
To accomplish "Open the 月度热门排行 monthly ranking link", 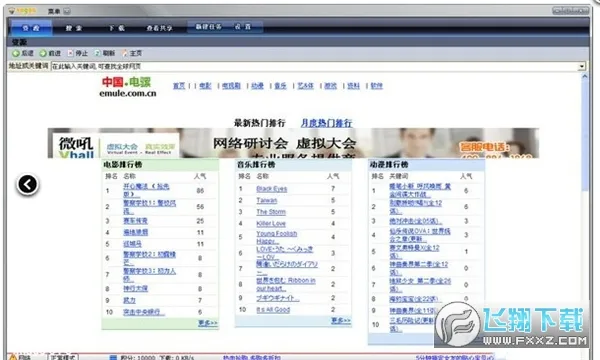I will [326, 123].
